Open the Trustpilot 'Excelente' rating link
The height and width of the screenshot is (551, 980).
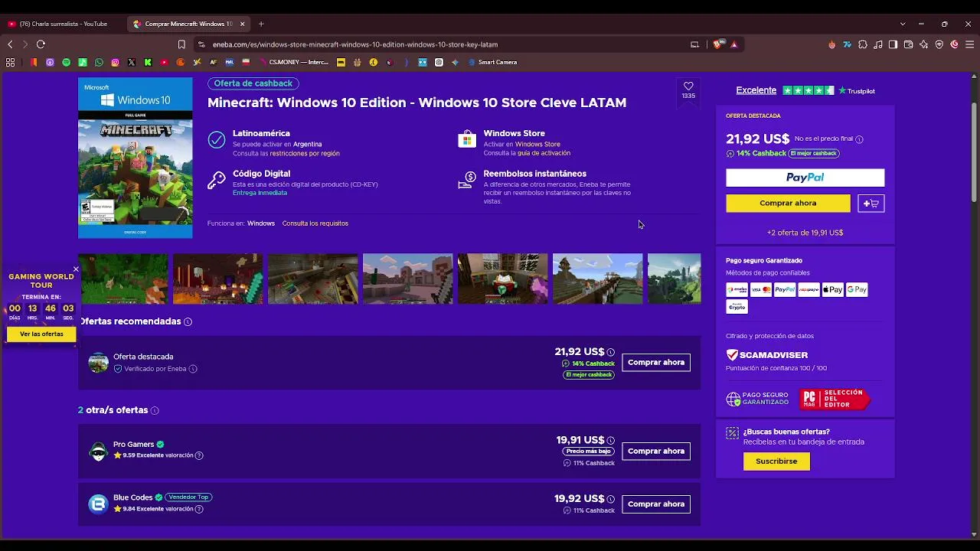coord(756,90)
